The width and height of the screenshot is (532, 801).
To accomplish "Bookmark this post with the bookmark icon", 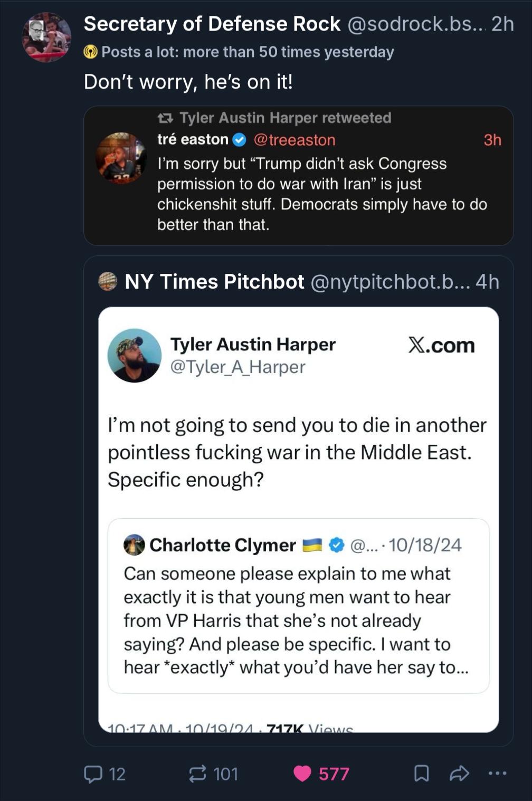I will point(421,774).
